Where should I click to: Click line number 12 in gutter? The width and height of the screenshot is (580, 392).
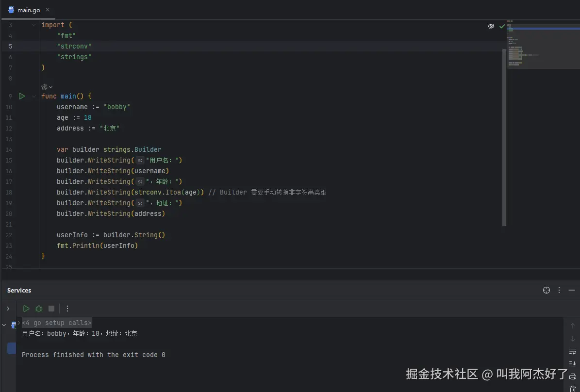(9, 129)
